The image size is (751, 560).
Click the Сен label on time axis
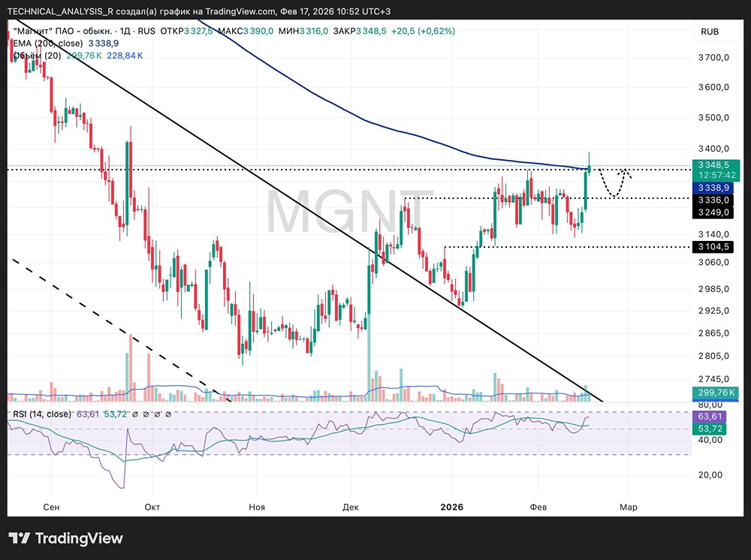pyautogui.click(x=51, y=507)
